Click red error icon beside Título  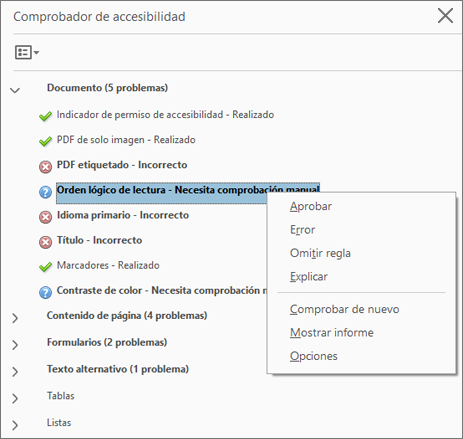(x=45, y=242)
